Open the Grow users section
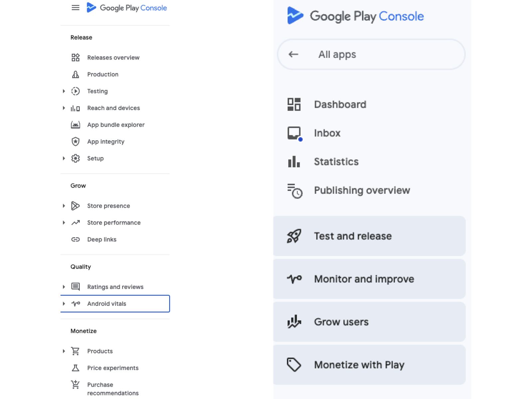The height and width of the screenshot is (399, 532). [369, 322]
